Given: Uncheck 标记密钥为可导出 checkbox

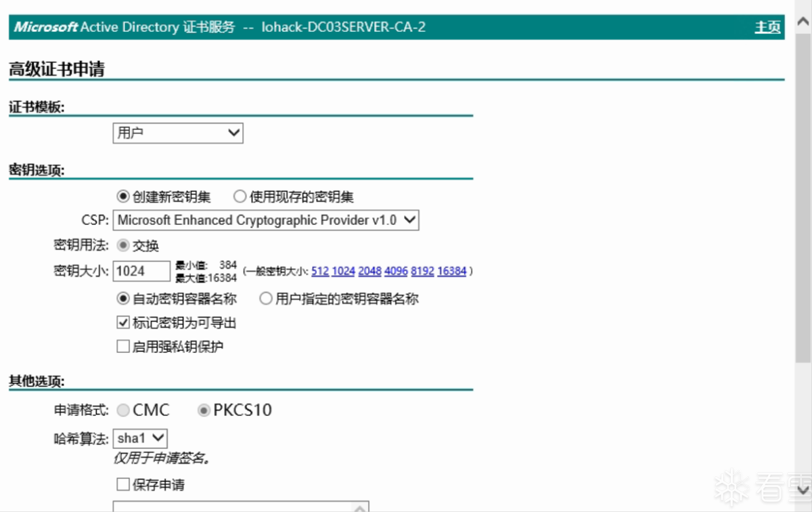Looking at the screenshot, I should point(122,322).
